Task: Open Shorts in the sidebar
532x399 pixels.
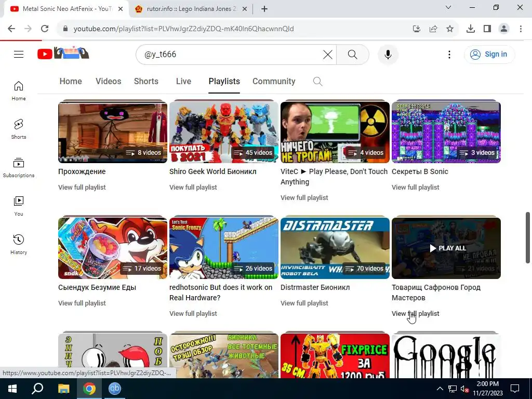Action: [19, 129]
